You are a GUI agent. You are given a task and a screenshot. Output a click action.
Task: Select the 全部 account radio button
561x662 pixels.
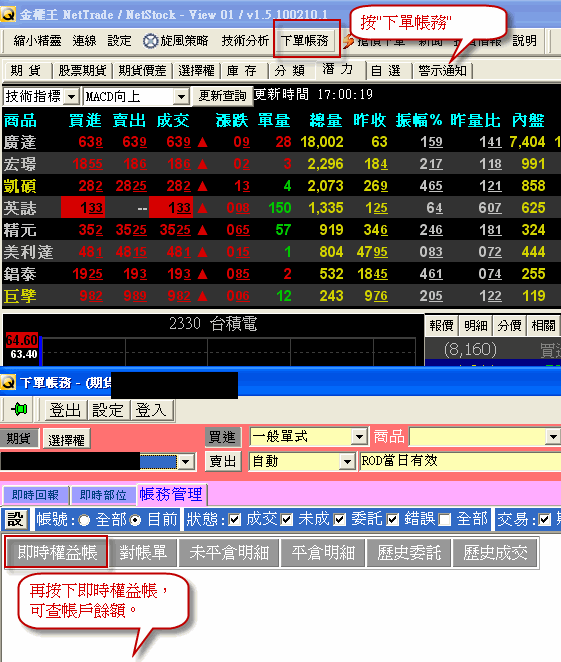(84, 520)
